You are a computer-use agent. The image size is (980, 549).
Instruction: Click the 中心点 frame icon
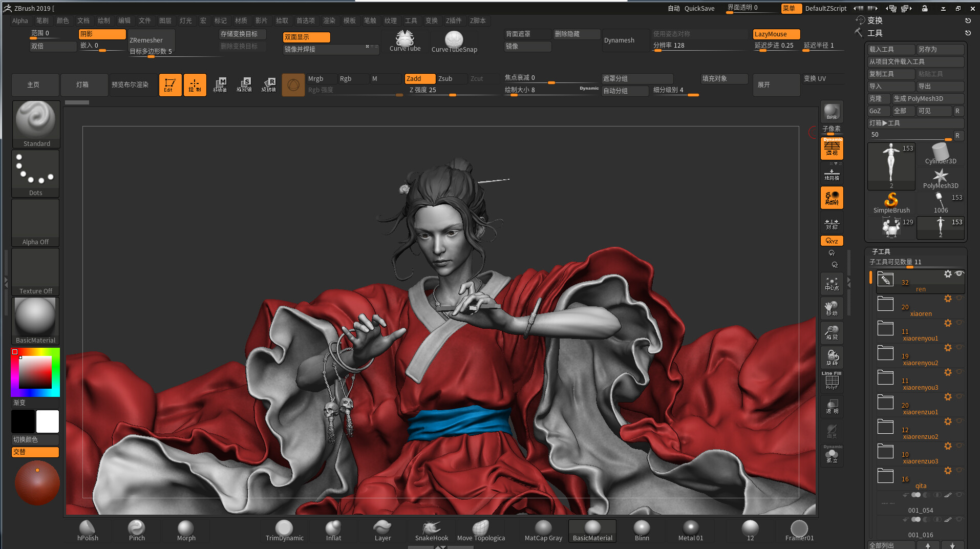(832, 284)
